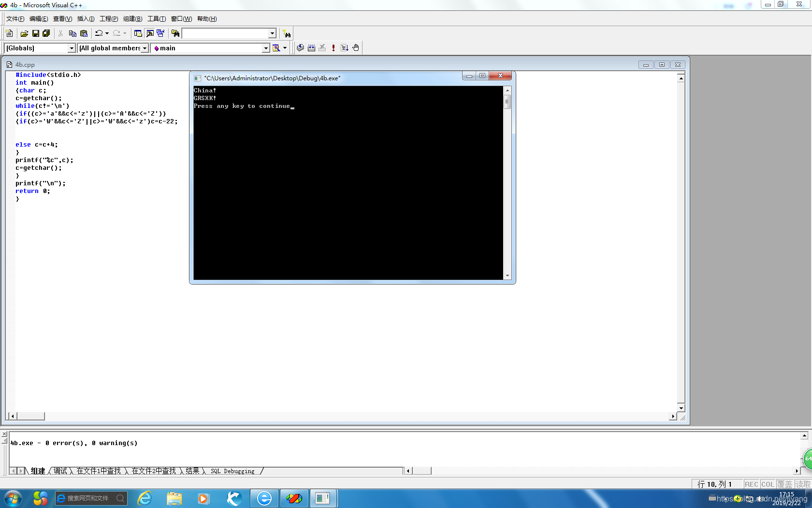The width and height of the screenshot is (812, 508).
Task: Execute program with red exclamation icon
Action: 333,48
